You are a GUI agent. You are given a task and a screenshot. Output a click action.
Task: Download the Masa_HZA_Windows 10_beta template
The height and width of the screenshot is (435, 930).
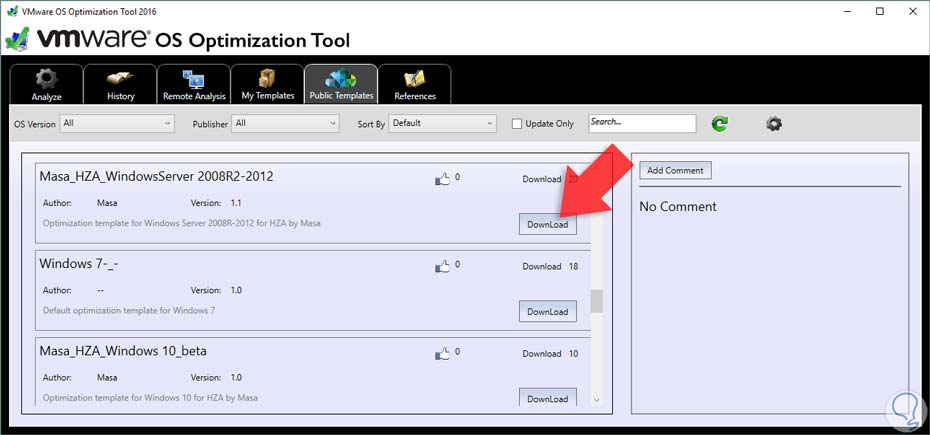[x=547, y=398]
